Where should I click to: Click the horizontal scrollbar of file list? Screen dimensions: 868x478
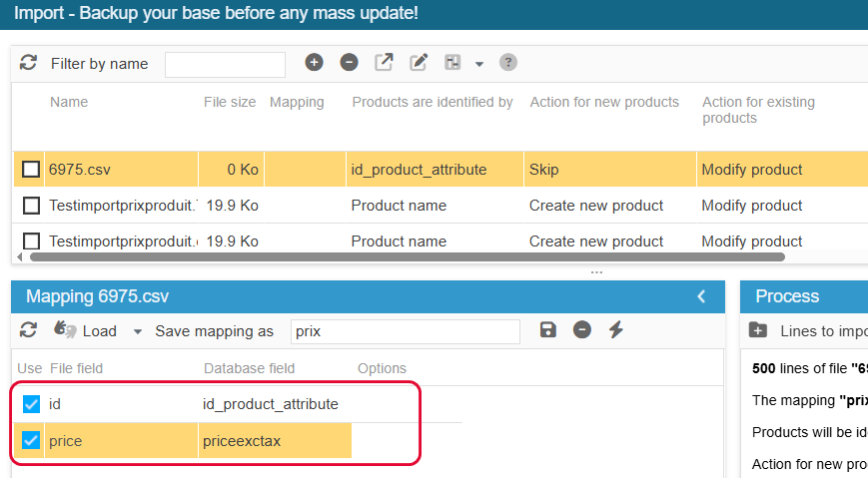pos(407,256)
